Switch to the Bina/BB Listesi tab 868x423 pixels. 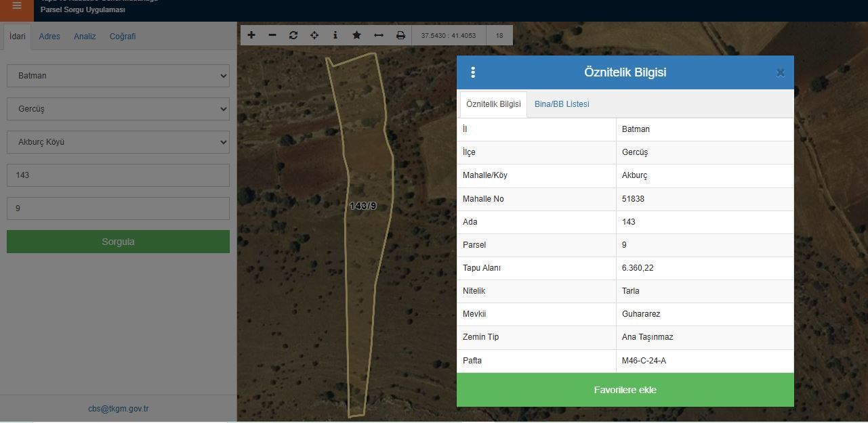[x=562, y=104]
